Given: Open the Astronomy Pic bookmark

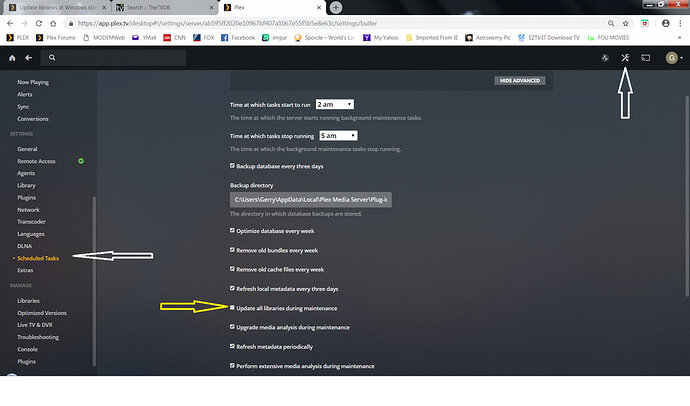Looking at the screenshot, I should pos(488,38).
